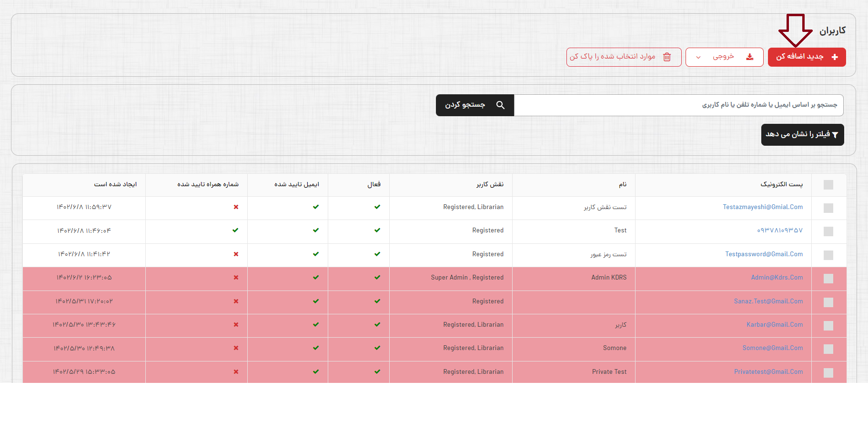868x421 pixels.
Task: Toggle the select-all checkbox in table header
Action: tap(828, 185)
